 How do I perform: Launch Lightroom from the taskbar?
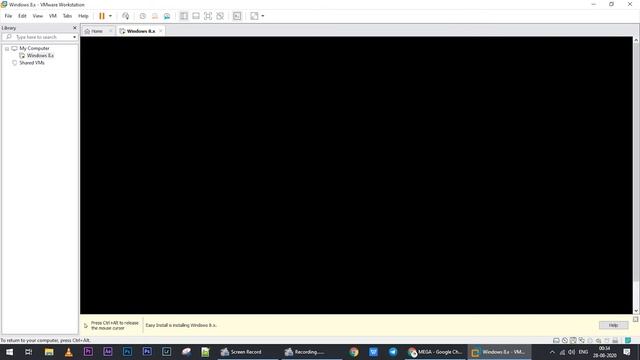[167, 352]
